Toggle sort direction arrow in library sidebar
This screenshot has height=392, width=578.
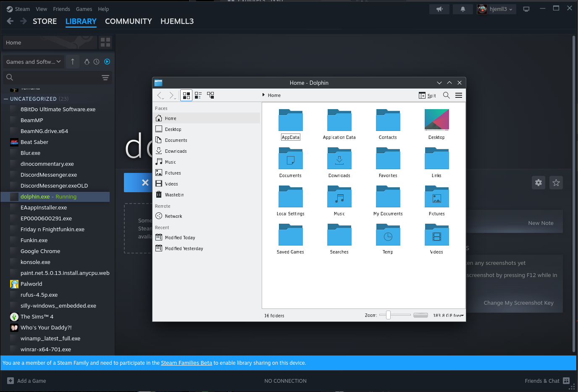[73, 62]
